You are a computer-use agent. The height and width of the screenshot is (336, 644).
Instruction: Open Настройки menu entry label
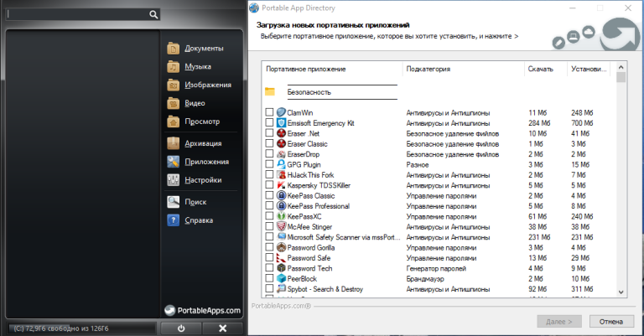coord(203,179)
